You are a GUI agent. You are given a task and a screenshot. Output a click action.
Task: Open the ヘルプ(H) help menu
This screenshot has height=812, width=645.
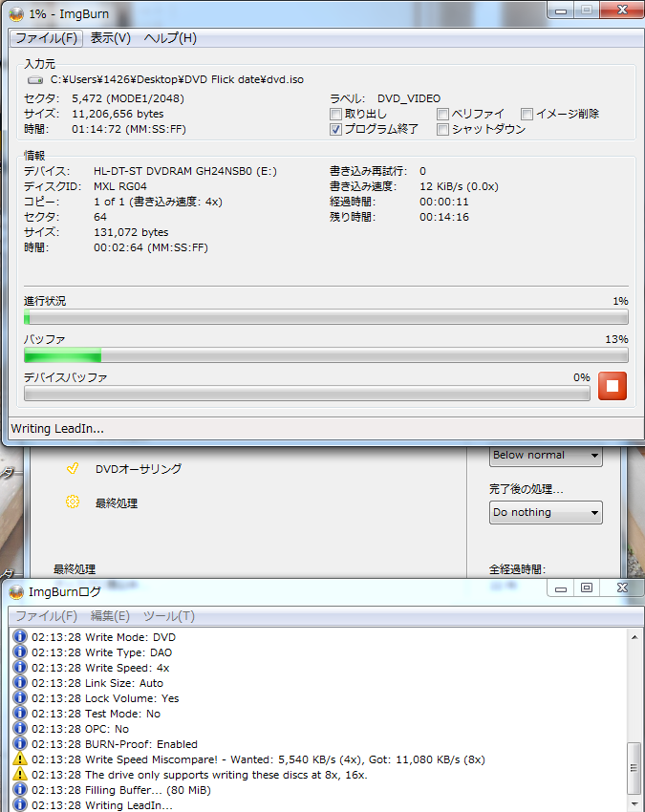pos(170,38)
